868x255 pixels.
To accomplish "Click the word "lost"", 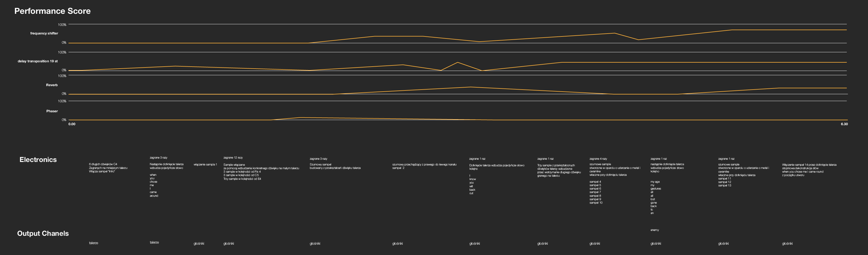I will pyautogui.click(x=653, y=199).
